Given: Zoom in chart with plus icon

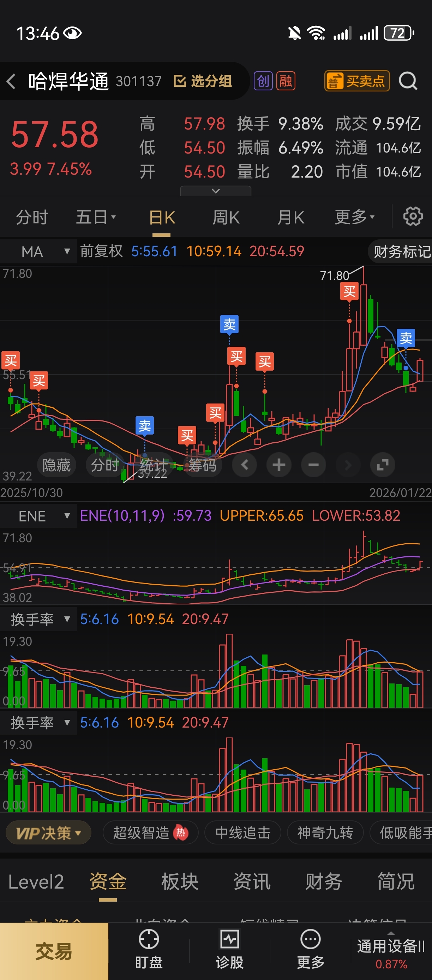Looking at the screenshot, I should click(x=279, y=465).
